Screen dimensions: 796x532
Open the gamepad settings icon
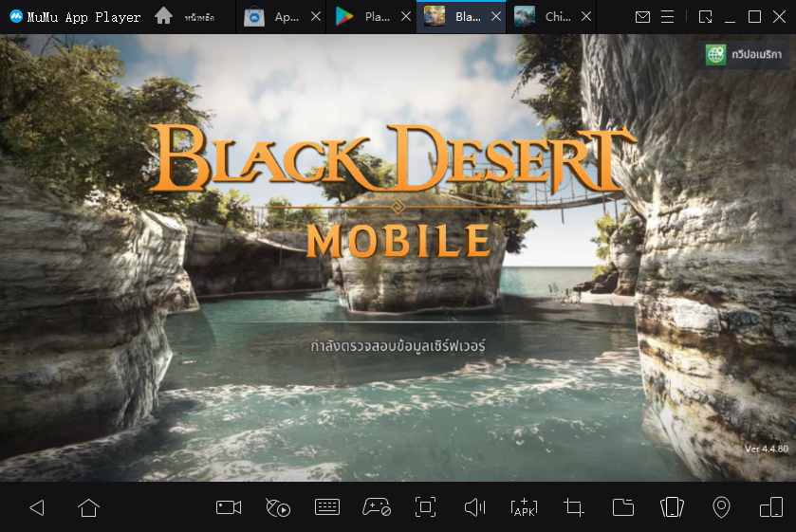pos(377,507)
